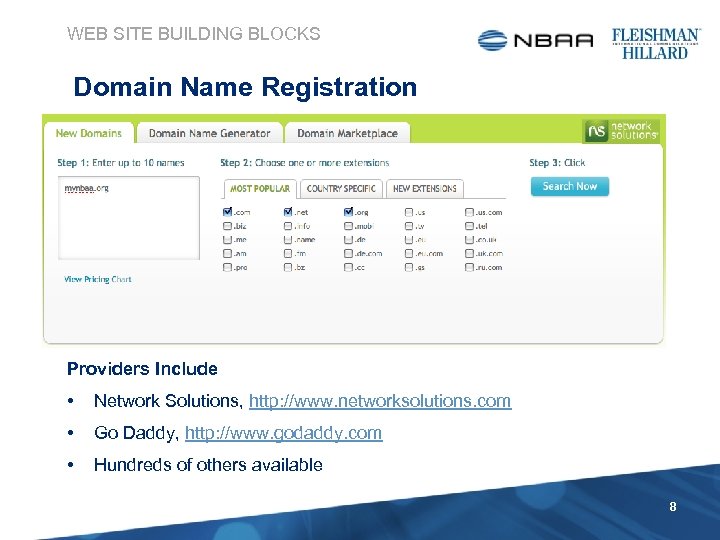Click the Domain Name Registration heading
Image resolution: width=720 pixels, height=540 pixels.
click(245, 87)
